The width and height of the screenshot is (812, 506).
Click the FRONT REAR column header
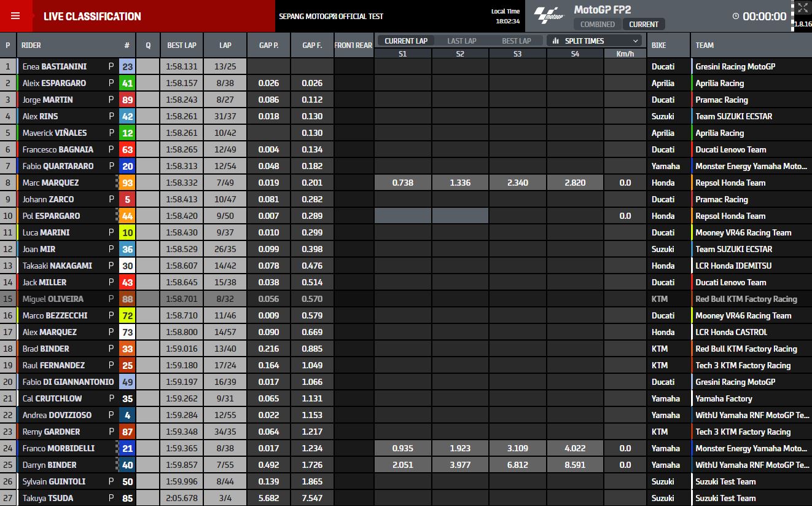click(x=353, y=45)
